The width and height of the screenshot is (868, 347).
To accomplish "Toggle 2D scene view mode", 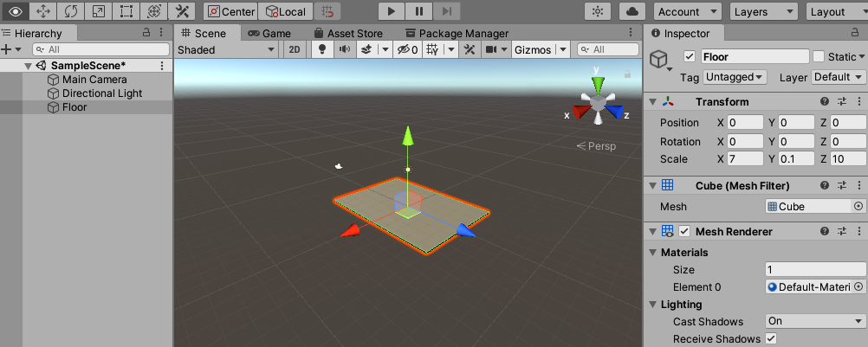I will [295, 49].
